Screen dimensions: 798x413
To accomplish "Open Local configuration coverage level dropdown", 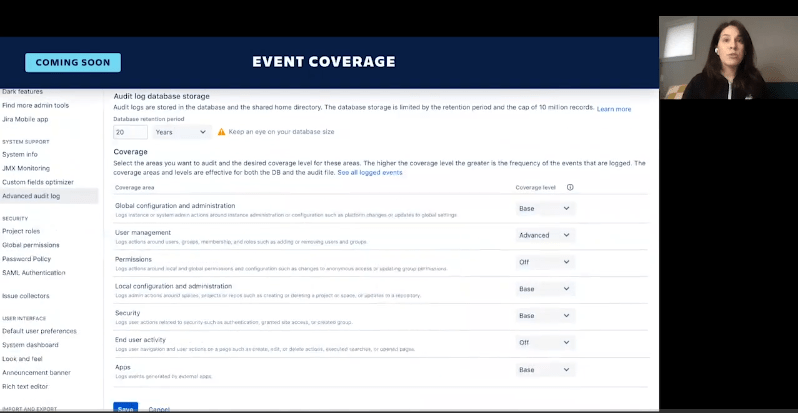I will pyautogui.click(x=545, y=289).
